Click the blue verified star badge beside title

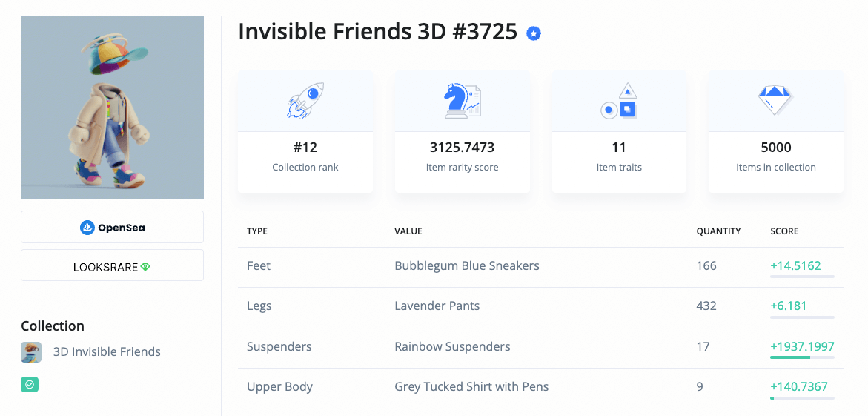pyautogui.click(x=534, y=34)
